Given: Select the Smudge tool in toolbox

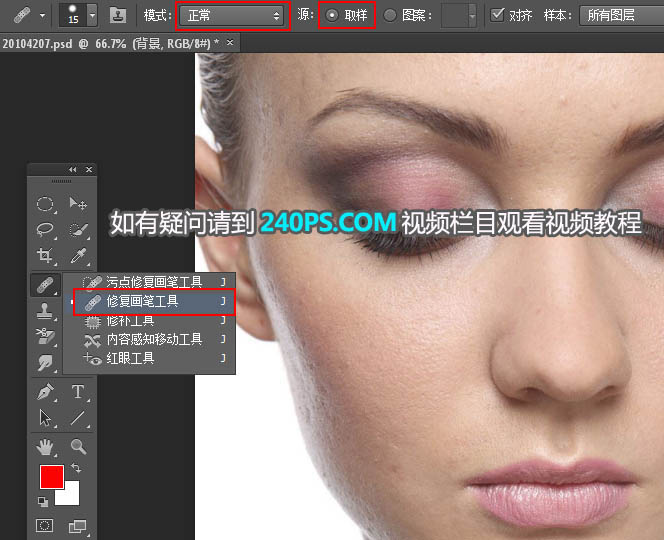Looking at the screenshot, I should pyautogui.click(x=45, y=363).
